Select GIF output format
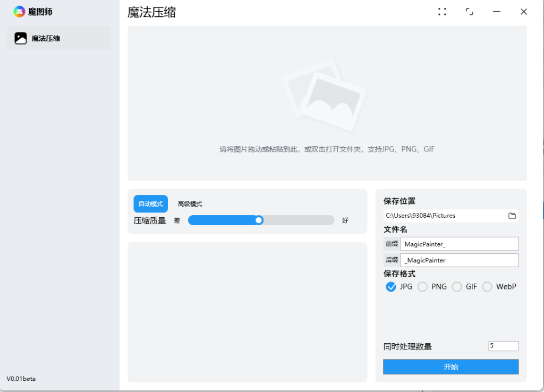The width and height of the screenshot is (544, 392). (457, 286)
